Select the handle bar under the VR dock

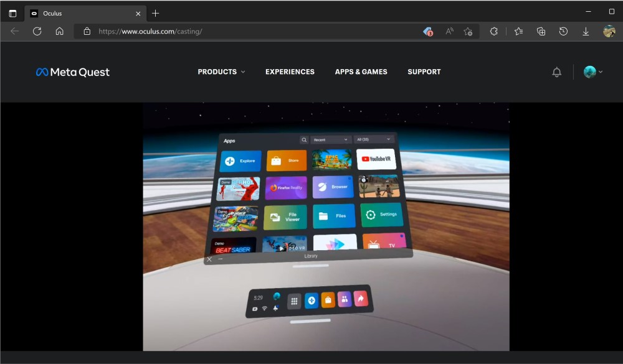coord(310,320)
